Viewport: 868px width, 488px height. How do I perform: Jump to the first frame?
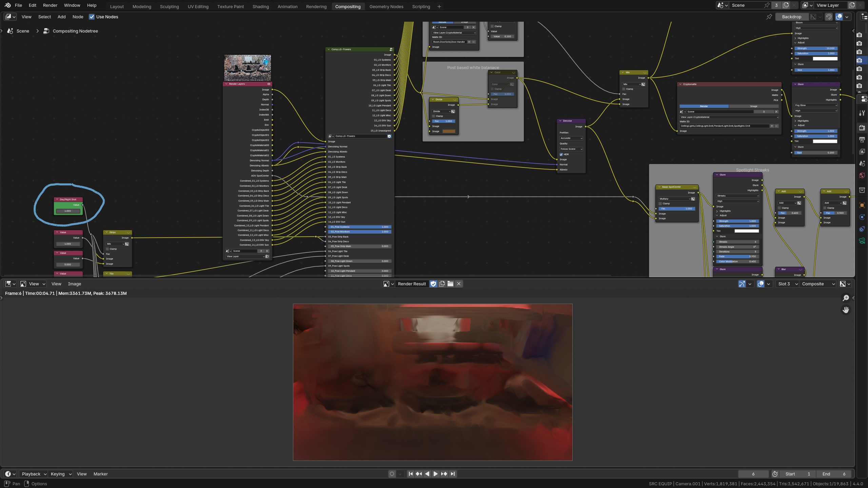pyautogui.click(x=410, y=474)
